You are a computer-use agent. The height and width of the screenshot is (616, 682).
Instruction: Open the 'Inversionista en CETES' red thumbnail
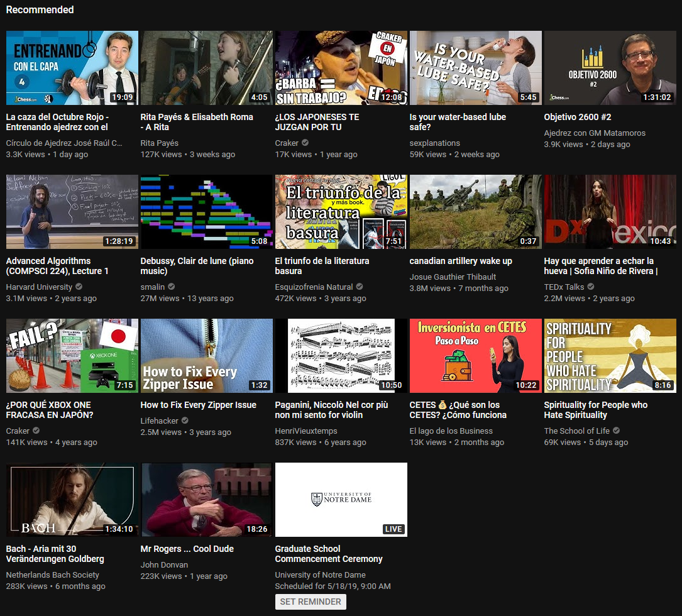[475, 356]
